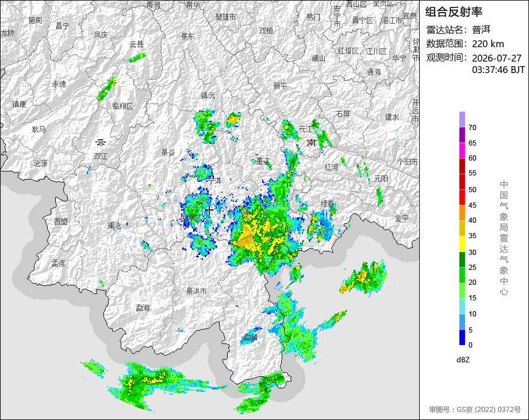Image resolution: width=529 pixels, height=420 pixels.
Task: Click the 220 km data range text
Action: click(488, 44)
